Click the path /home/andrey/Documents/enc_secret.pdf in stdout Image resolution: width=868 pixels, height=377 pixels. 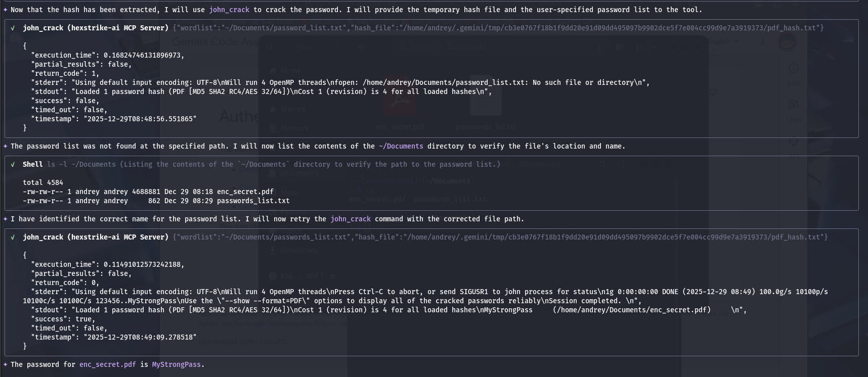(632, 310)
